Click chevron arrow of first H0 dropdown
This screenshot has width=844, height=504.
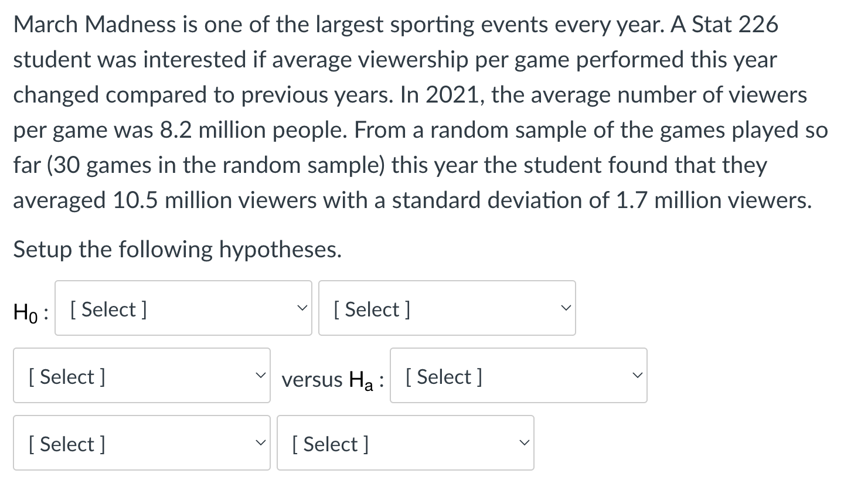(301, 308)
